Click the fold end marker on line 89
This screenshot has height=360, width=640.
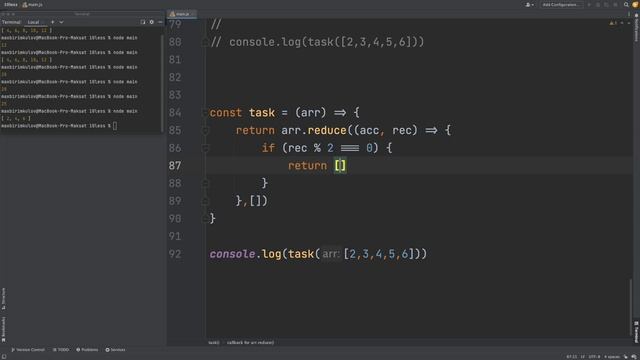pos(205,200)
